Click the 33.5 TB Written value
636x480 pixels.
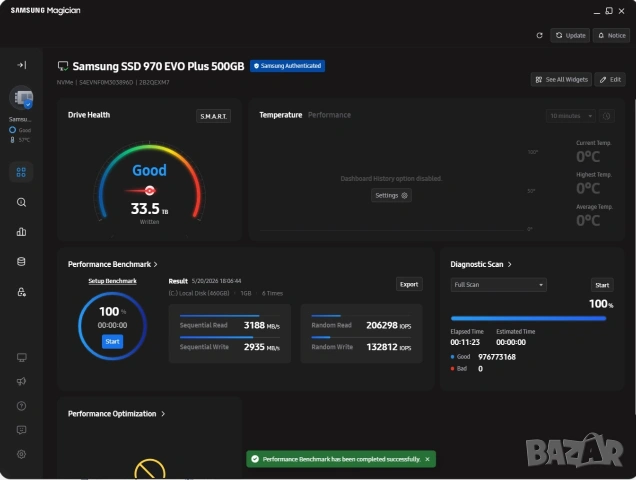(149, 209)
